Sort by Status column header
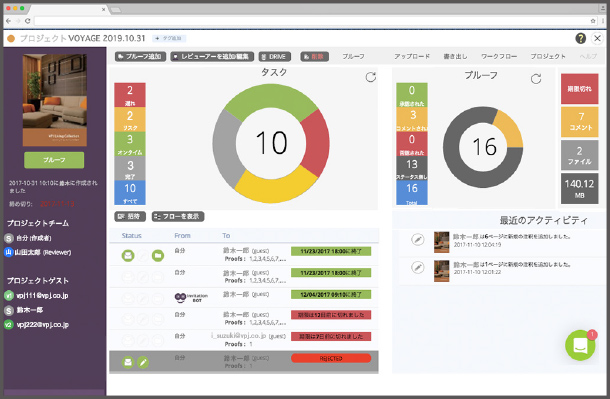The height and width of the screenshot is (399, 610). (x=131, y=236)
